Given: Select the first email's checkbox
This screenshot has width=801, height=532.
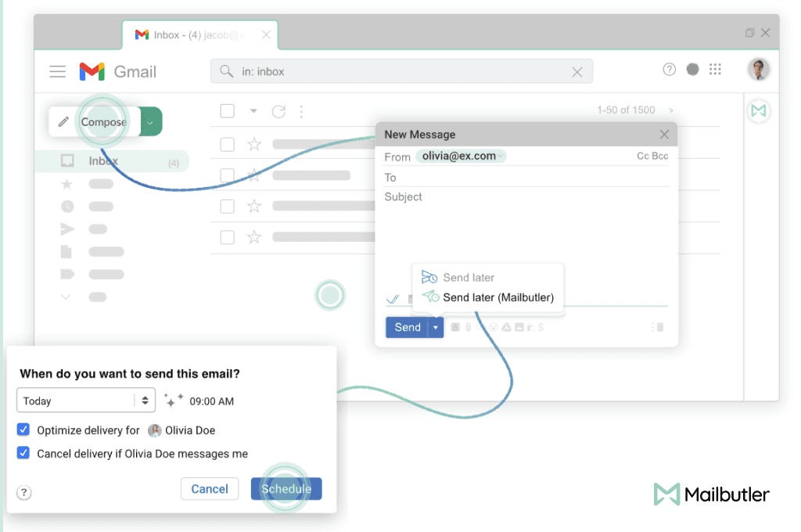Looking at the screenshot, I should point(227,144).
